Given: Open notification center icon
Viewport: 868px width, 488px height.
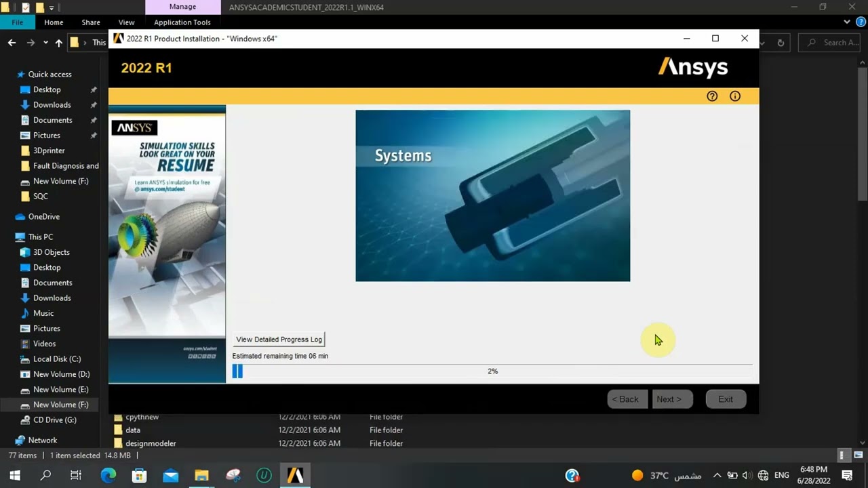Looking at the screenshot, I should tap(847, 476).
